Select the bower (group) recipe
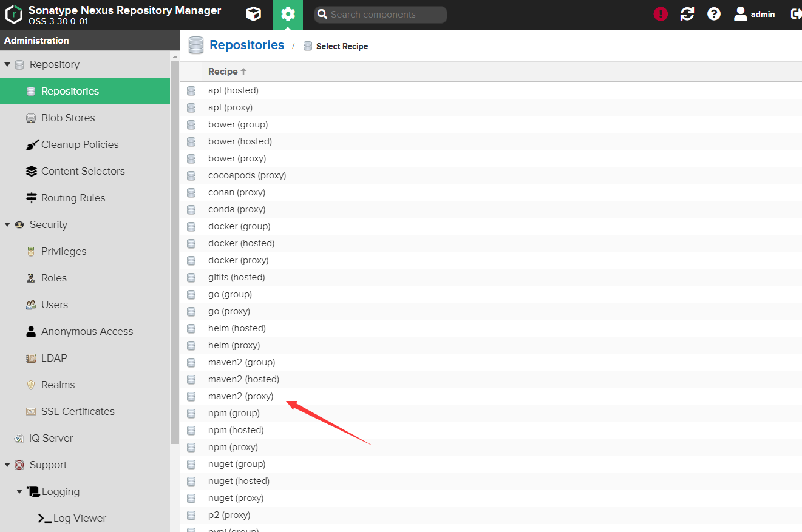 point(491,124)
